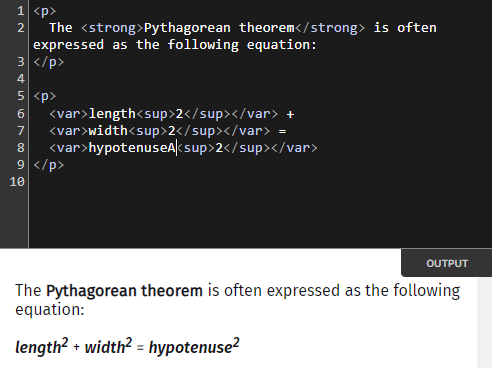Screen dimensions: 492x368
Task: Click the OUTPUT tab label
Action: pos(447,263)
